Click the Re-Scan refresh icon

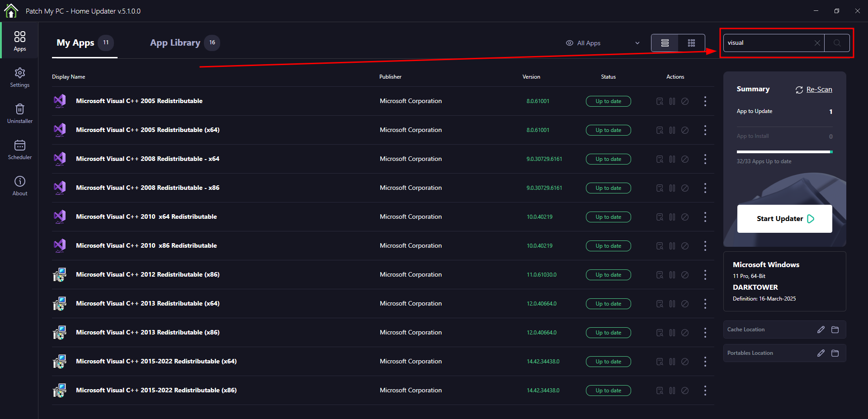(x=799, y=90)
